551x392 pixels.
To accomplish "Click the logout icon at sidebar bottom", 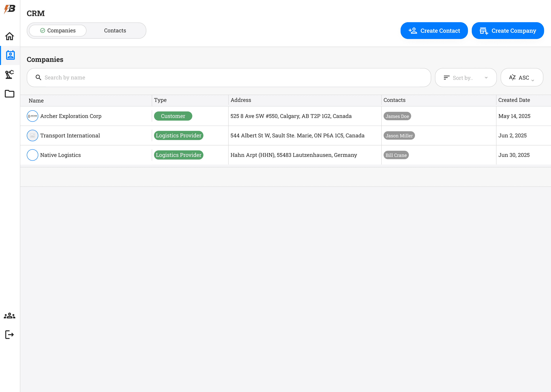I will pyautogui.click(x=10, y=335).
